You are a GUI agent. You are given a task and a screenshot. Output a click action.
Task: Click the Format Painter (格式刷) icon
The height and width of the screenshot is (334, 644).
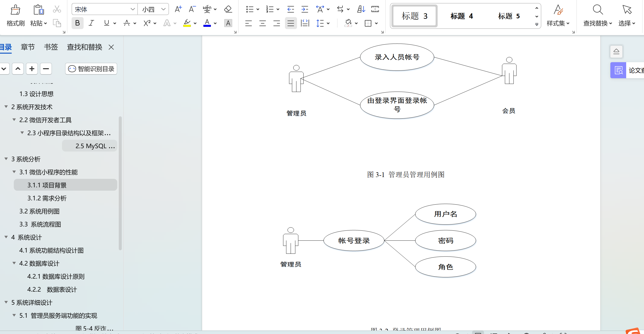15,10
